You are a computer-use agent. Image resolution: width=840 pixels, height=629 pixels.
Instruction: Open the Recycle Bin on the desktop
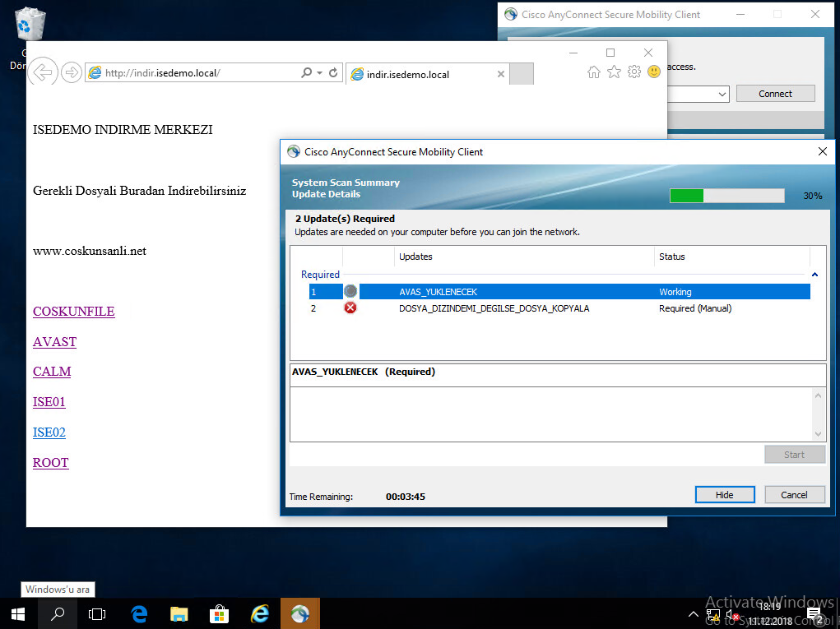[29, 25]
